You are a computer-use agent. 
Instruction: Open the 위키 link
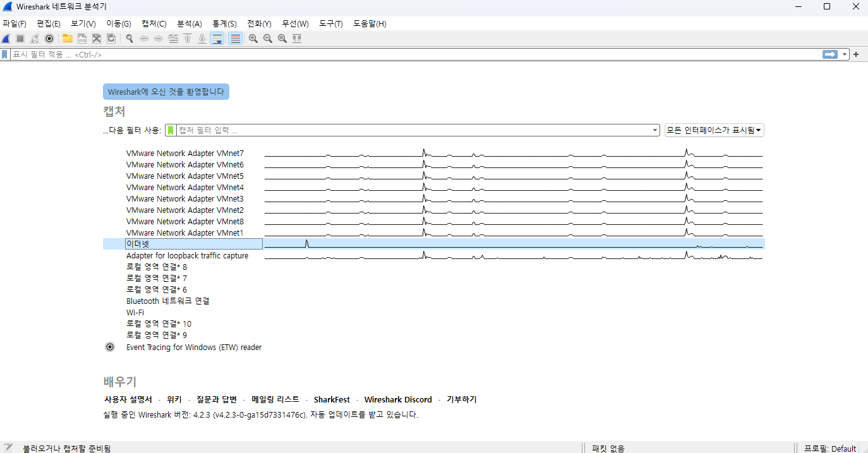tap(174, 400)
